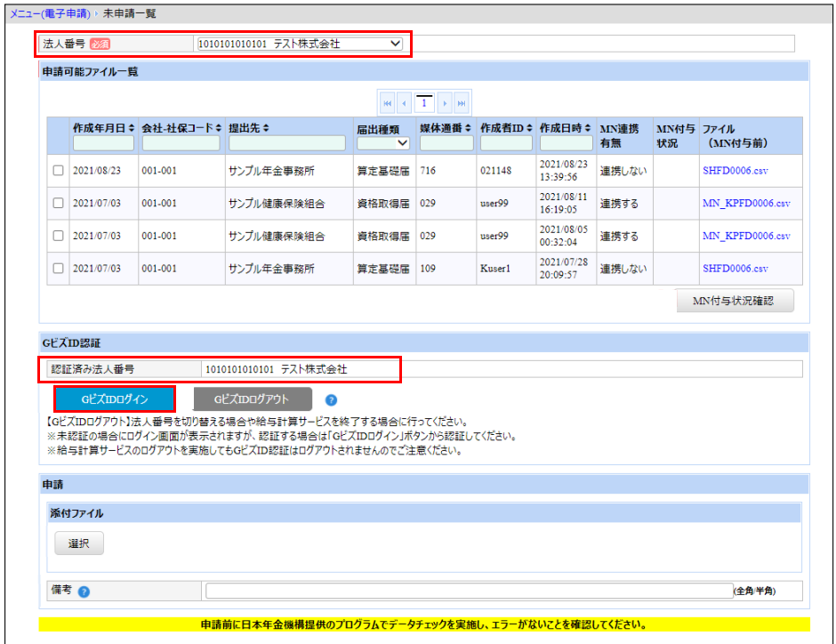Click the GビズIDログイン button
836x644 pixels.
[x=115, y=399]
